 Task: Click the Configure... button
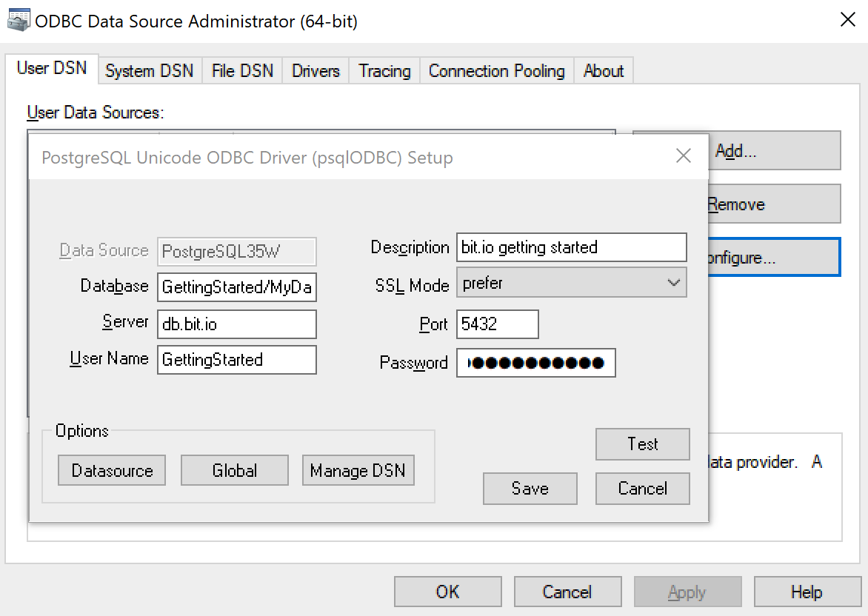point(775,258)
